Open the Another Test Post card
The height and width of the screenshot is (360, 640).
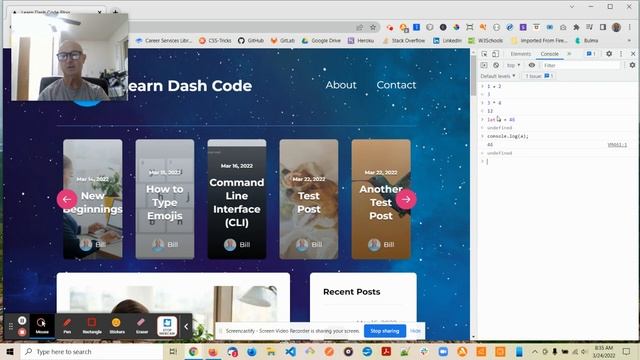click(x=381, y=199)
